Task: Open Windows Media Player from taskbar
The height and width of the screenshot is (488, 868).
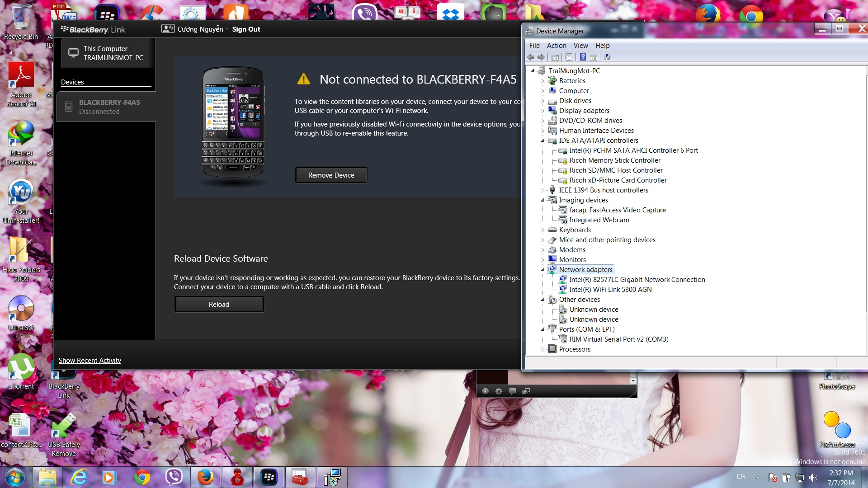Action: tap(109, 478)
